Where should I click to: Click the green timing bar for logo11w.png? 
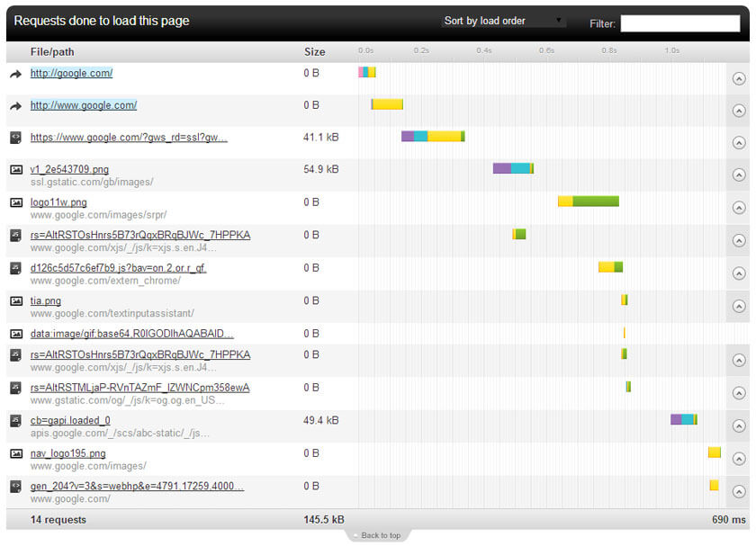tap(596, 201)
